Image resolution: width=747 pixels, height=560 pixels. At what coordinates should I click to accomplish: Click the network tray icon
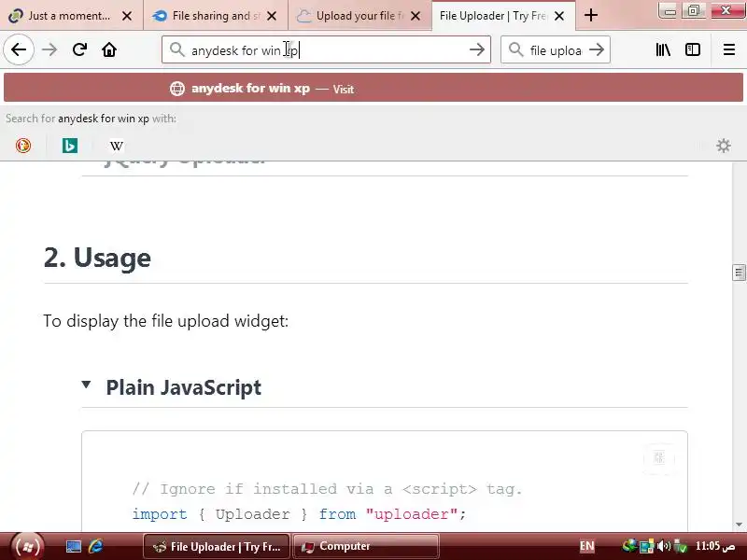coord(646,546)
